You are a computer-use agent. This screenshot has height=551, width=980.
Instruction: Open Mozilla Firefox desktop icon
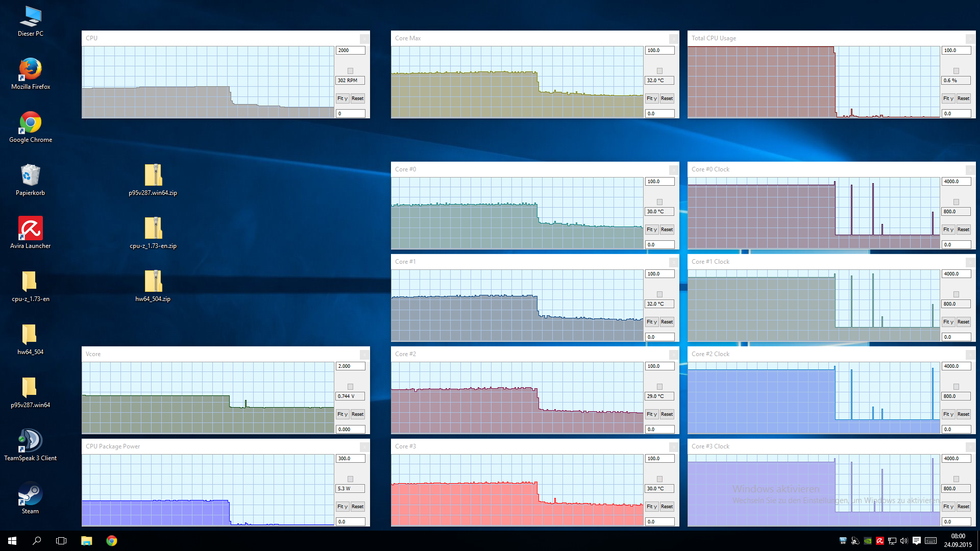coord(31,70)
